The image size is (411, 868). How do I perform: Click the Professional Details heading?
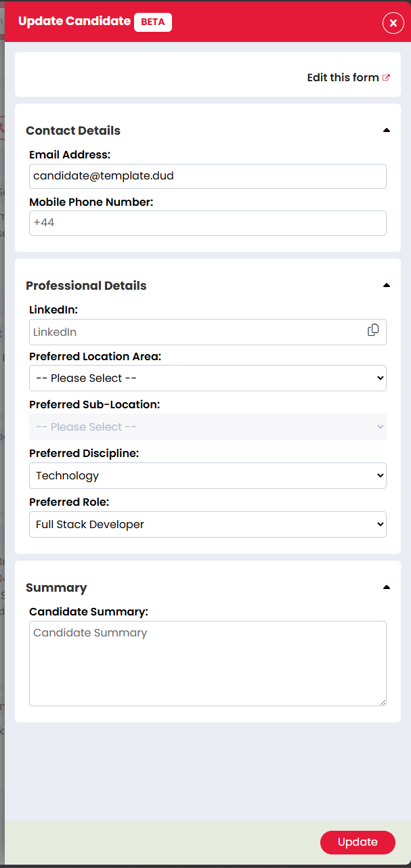point(86,286)
